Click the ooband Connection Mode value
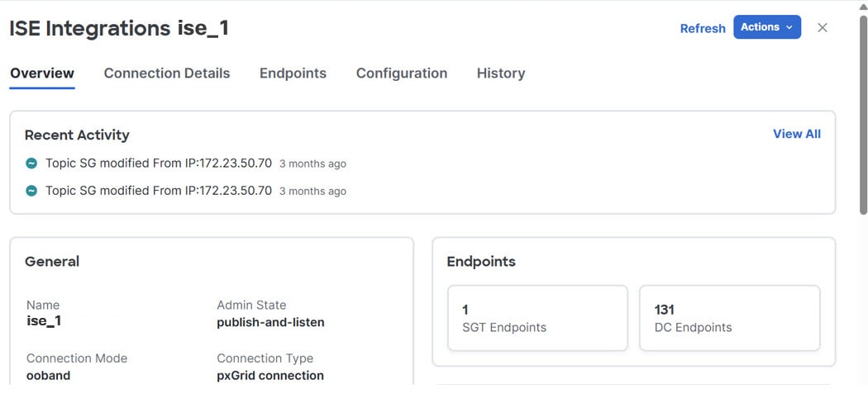Image resolution: width=868 pixels, height=417 pixels. click(x=48, y=376)
